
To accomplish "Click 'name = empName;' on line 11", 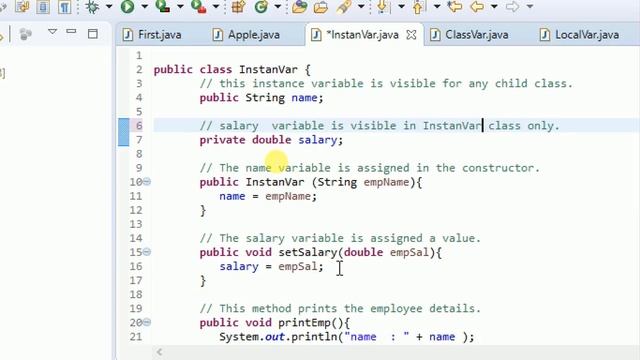I will point(268,196).
